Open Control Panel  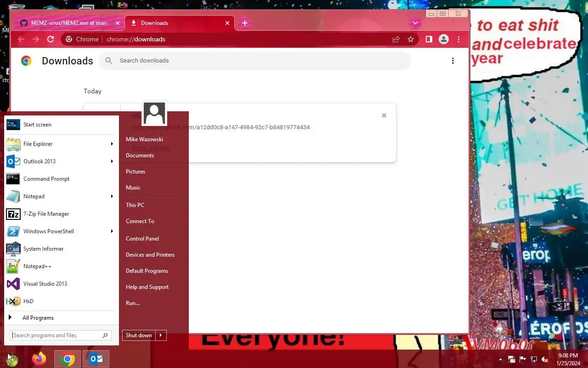pos(142,239)
